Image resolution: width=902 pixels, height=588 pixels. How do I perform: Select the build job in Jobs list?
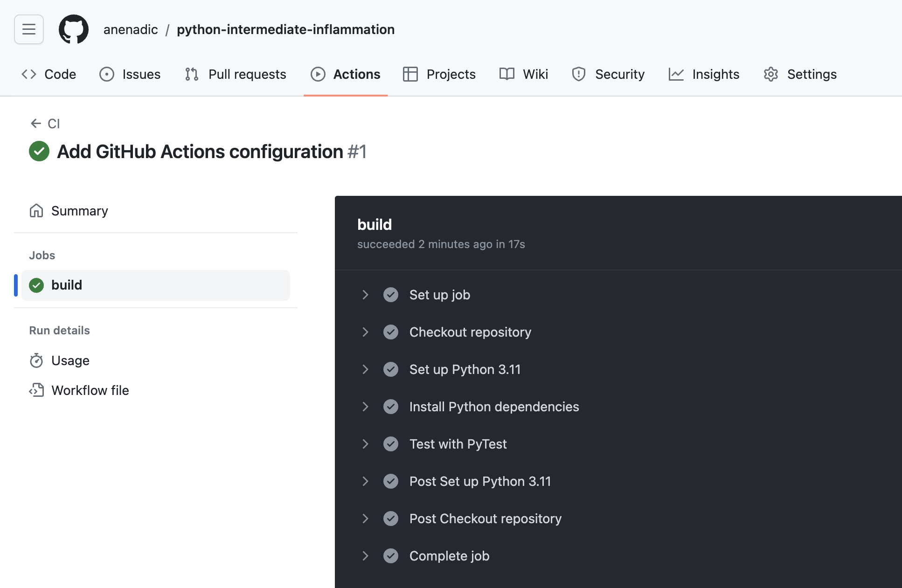[x=67, y=285]
